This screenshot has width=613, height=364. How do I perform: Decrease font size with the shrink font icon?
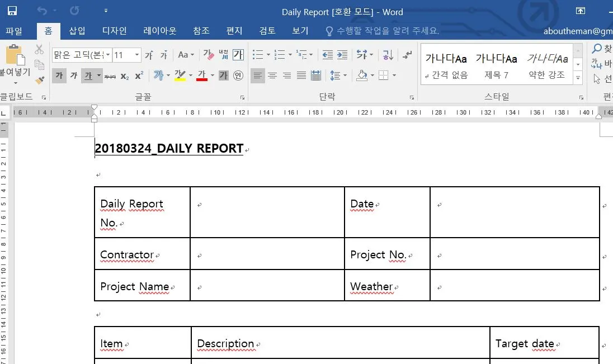pos(164,55)
